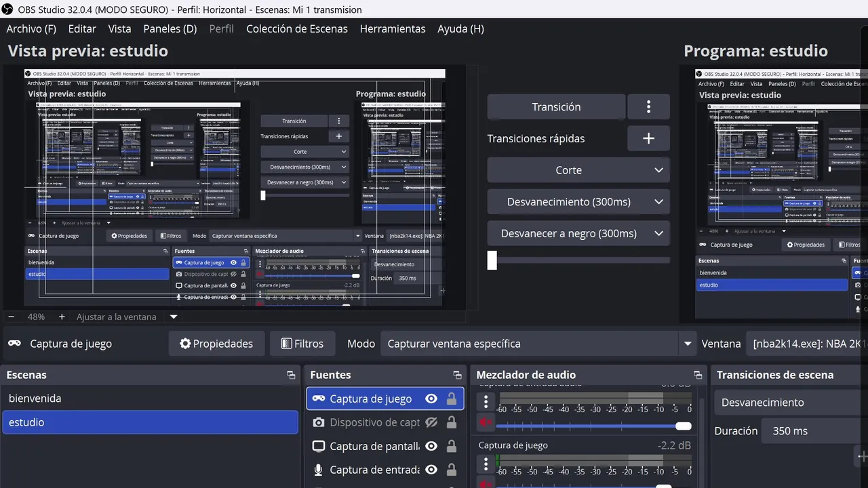Add a quick transition with the plus button
The image size is (868, 488).
pos(648,138)
